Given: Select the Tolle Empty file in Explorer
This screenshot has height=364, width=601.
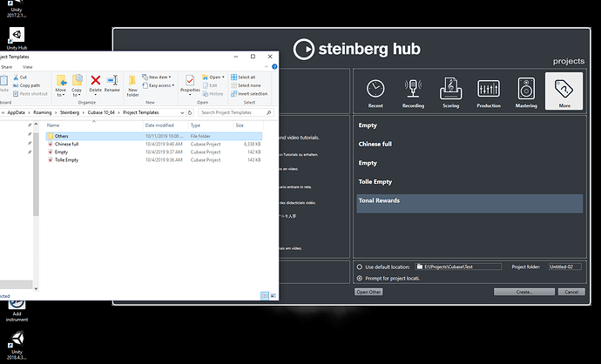Looking at the screenshot, I should [154, 159].
